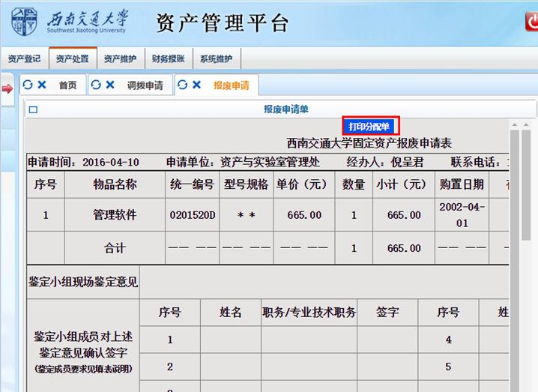The image size is (538, 392).
Task: Open the 资产维护 menu
Action: click(120, 58)
